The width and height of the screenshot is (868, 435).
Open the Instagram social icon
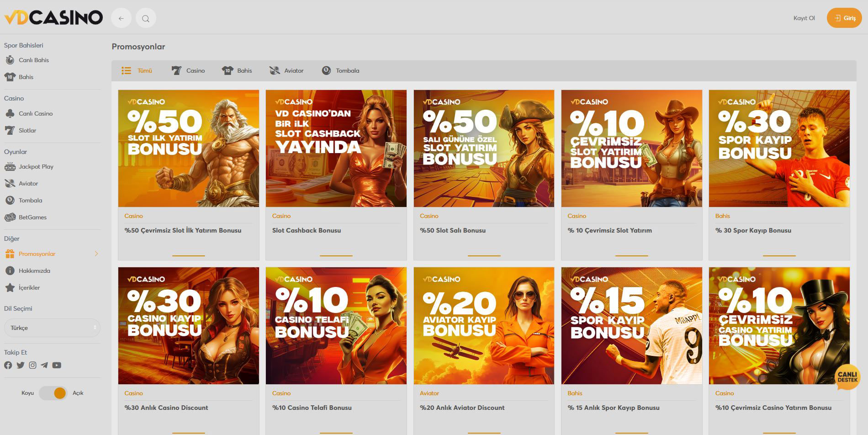(32, 365)
